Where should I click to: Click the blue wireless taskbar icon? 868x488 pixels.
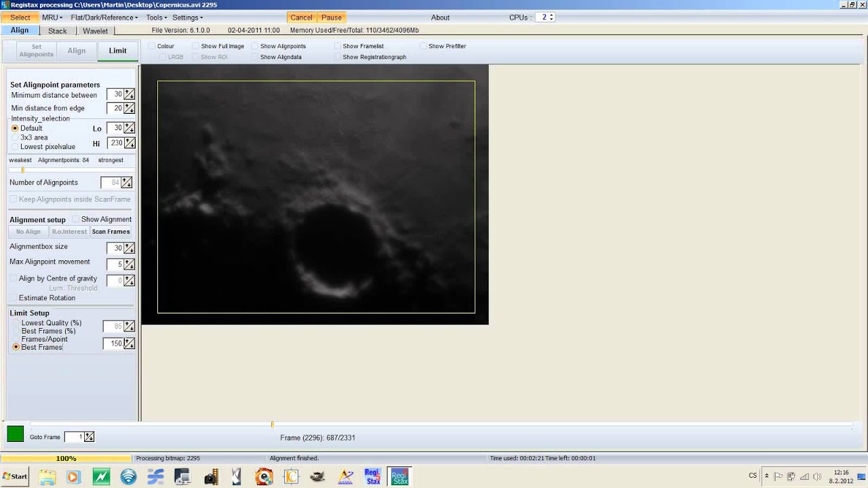tap(128, 476)
